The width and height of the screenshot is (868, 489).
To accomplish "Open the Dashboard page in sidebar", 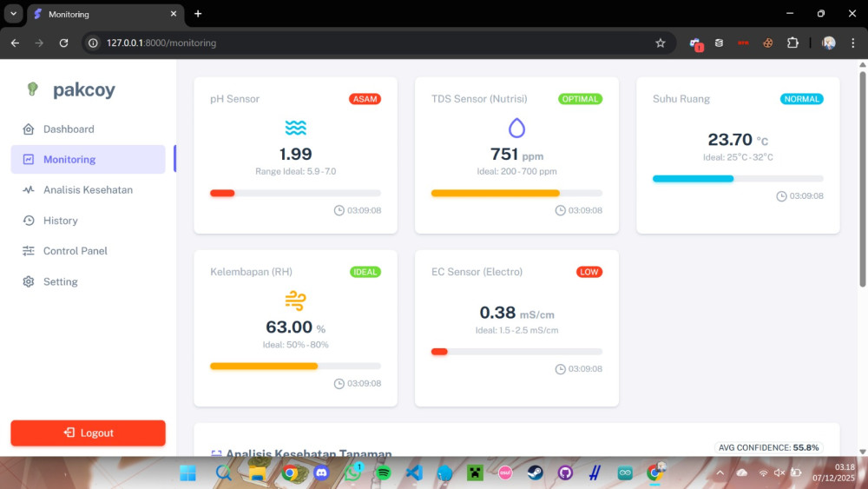I will pyautogui.click(x=69, y=129).
